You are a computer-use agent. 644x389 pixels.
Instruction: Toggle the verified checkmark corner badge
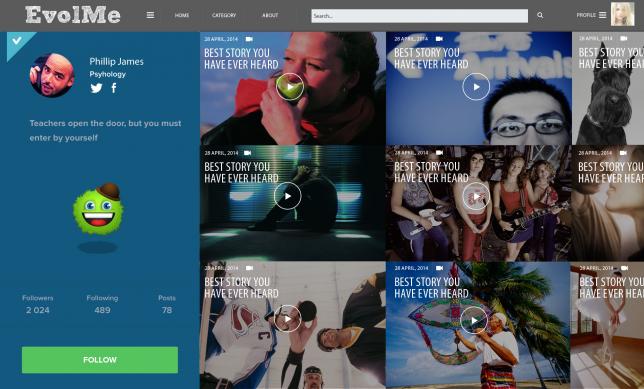click(x=17, y=41)
